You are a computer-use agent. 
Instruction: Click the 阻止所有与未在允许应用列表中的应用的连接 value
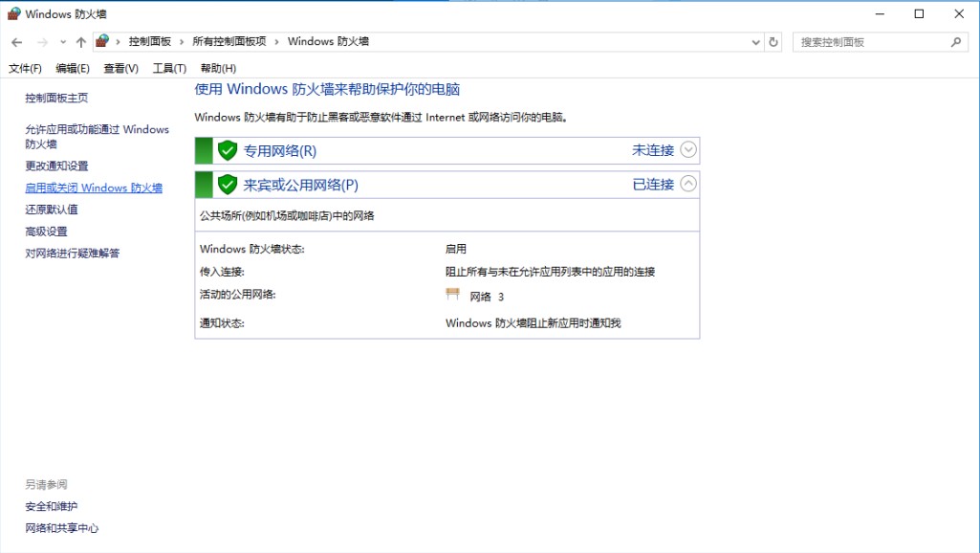[550, 272]
